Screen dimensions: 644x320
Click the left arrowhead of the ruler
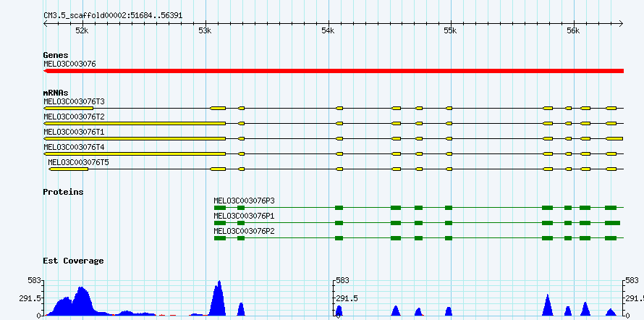(46, 23)
